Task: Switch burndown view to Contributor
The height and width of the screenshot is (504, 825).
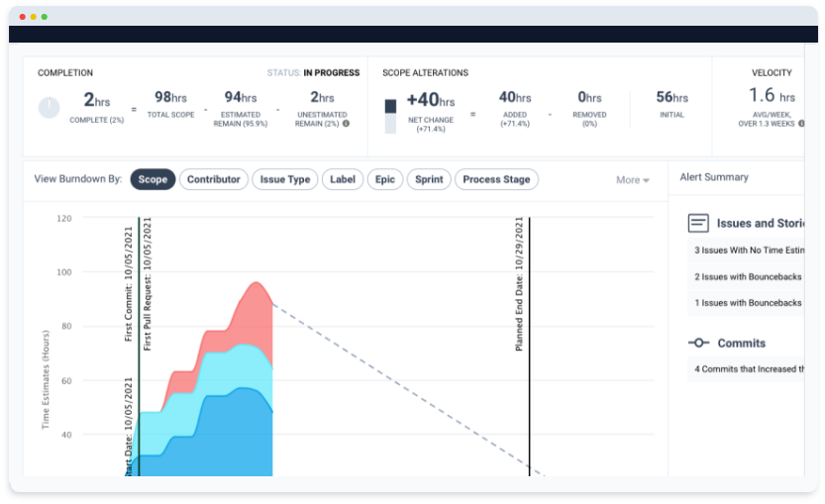Action: click(x=214, y=179)
